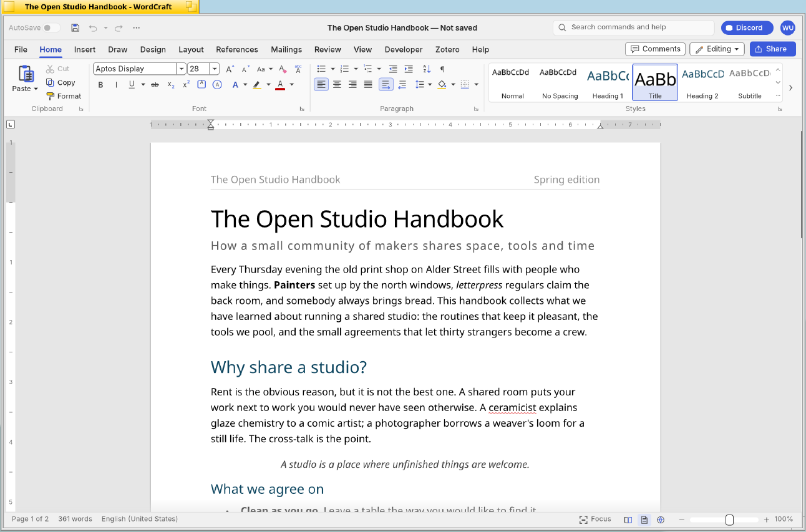Toggle Focus mode in status bar
The image size is (806, 532).
(x=595, y=520)
